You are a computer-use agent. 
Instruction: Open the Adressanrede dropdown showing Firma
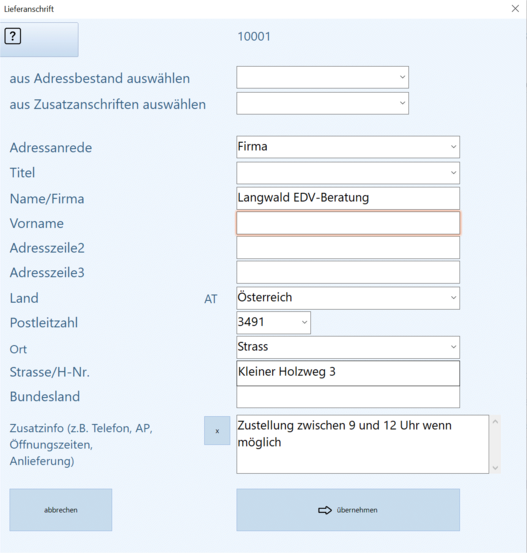[x=348, y=147]
